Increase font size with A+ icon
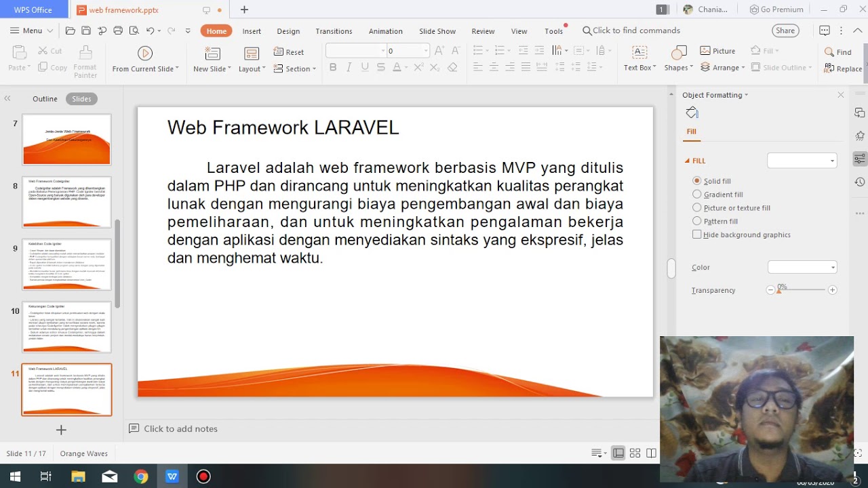The height and width of the screenshot is (488, 868). (439, 51)
